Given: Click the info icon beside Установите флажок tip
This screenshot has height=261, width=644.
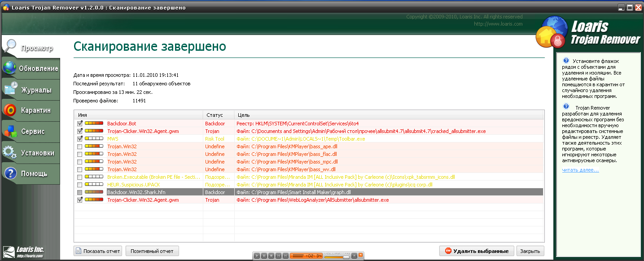Looking at the screenshot, I should [566, 60].
